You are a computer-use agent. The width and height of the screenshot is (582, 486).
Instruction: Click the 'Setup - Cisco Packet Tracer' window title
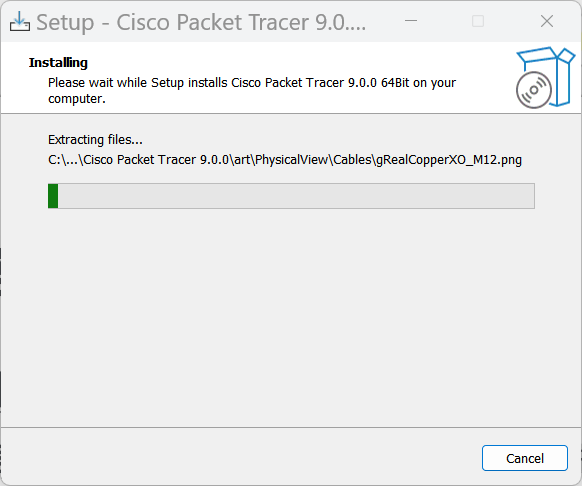[x=201, y=22]
